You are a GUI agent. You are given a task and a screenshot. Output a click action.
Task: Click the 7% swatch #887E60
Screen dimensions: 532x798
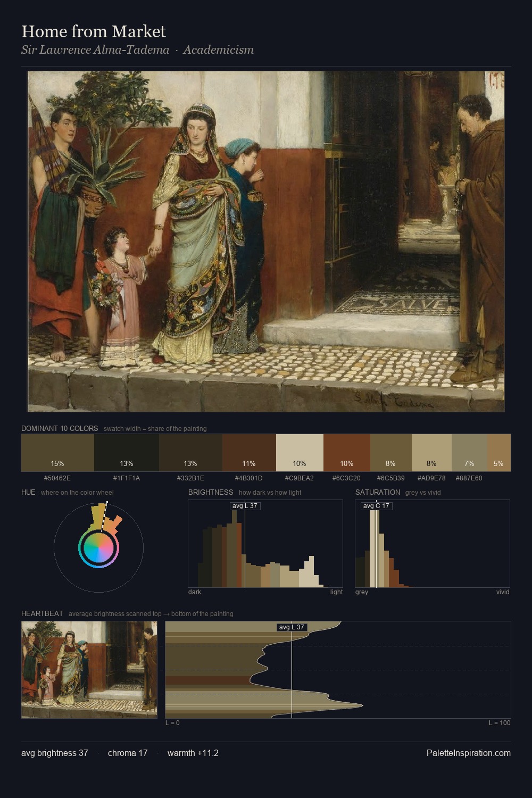pos(469,453)
